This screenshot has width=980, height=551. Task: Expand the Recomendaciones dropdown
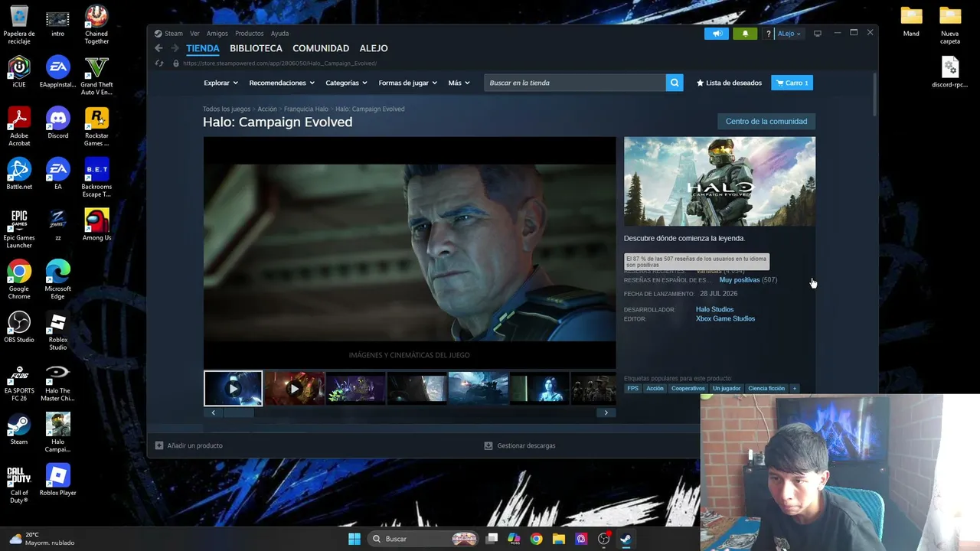click(282, 83)
